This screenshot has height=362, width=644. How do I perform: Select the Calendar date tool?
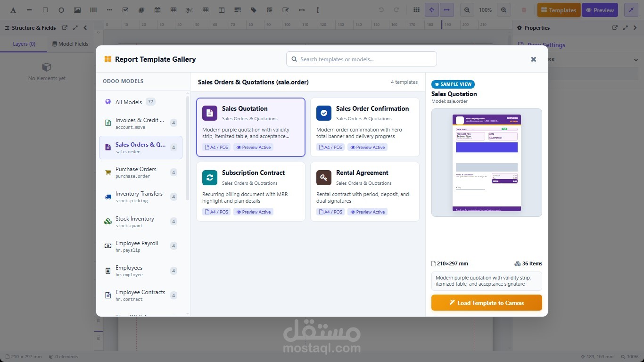click(157, 10)
